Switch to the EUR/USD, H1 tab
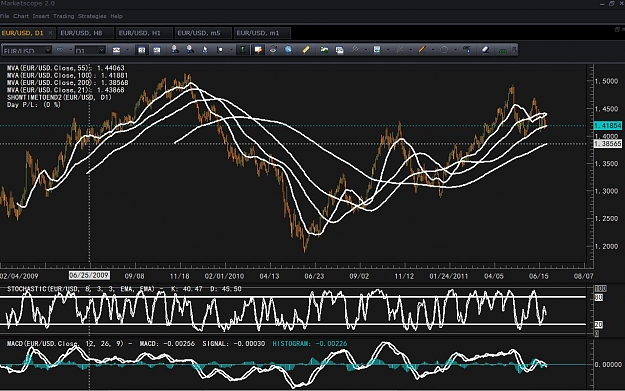625x391 pixels. coord(143,33)
